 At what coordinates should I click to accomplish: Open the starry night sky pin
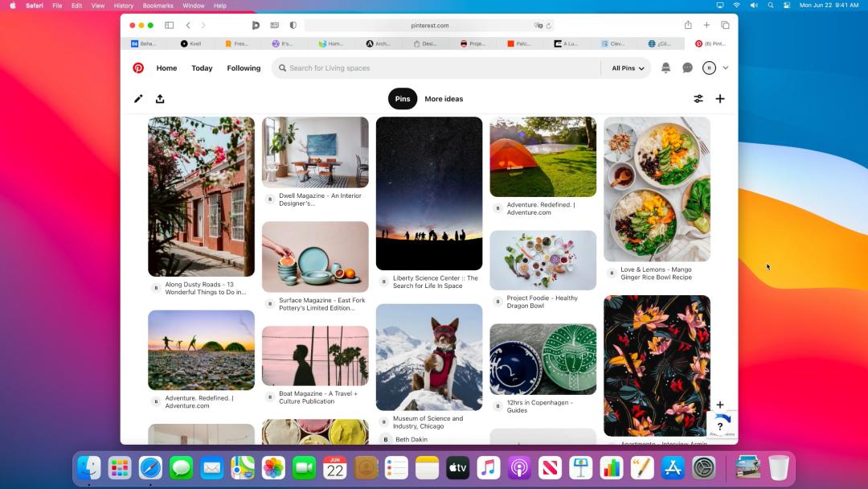[x=429, y=193]
